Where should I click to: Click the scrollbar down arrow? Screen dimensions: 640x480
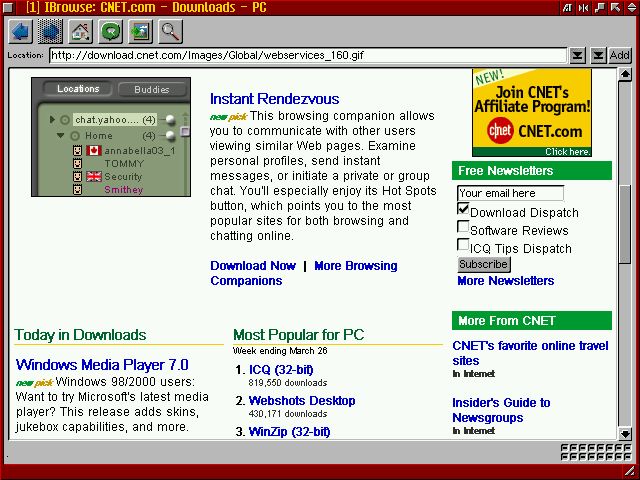pos(625,433)
